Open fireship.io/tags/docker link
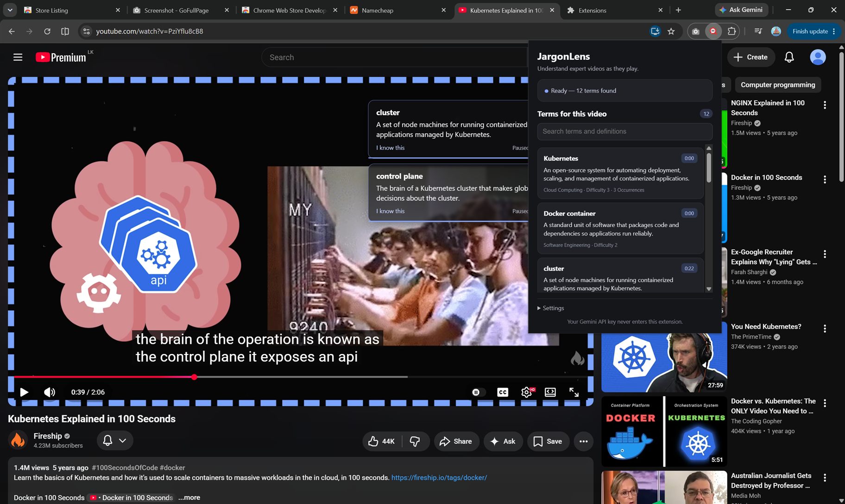 (439, 478)
